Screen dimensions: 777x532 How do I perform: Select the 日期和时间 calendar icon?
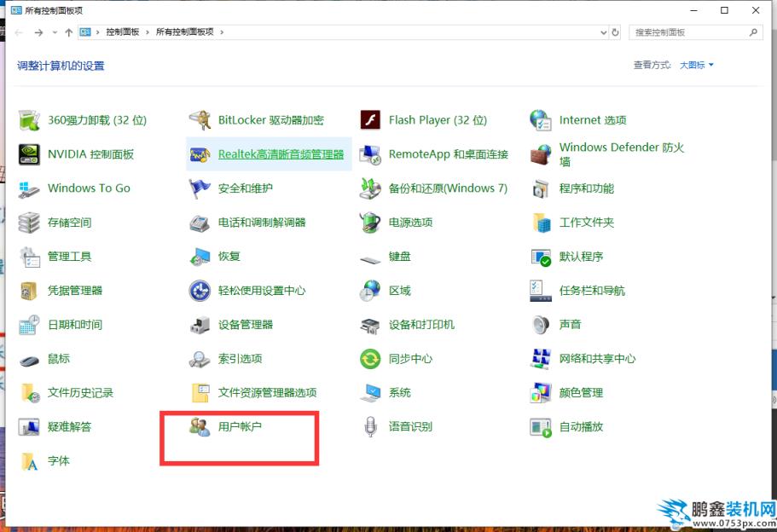(29, 325)
